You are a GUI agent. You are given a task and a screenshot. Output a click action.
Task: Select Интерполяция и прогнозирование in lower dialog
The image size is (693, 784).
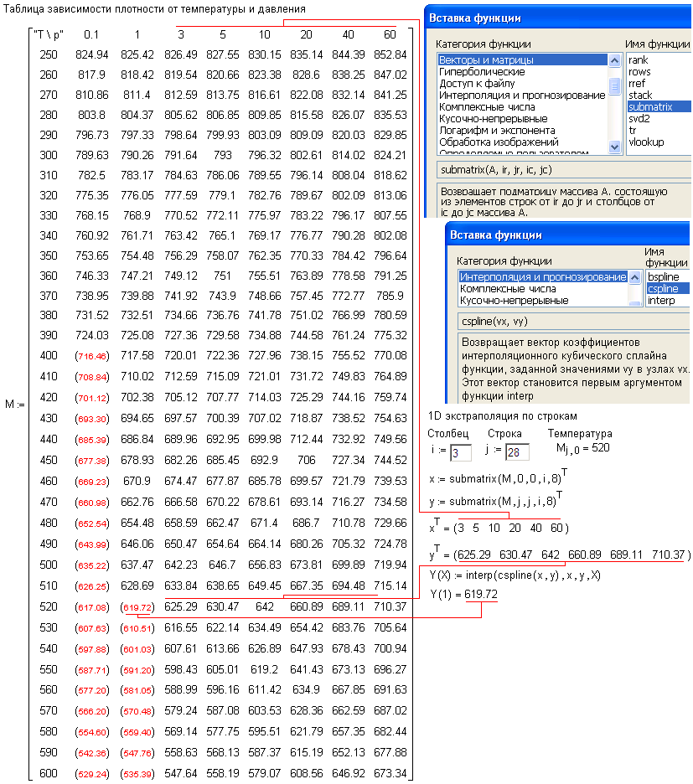coord(543,277)
